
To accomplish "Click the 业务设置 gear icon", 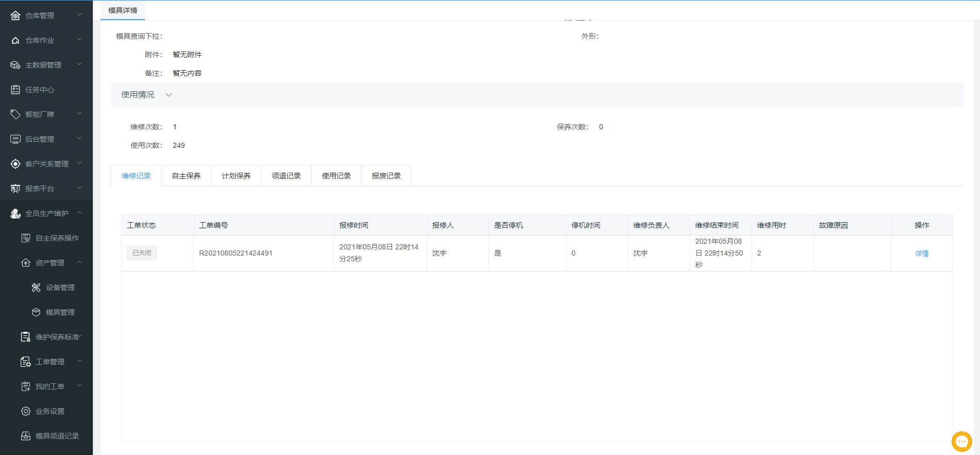I will coord(26,411).
